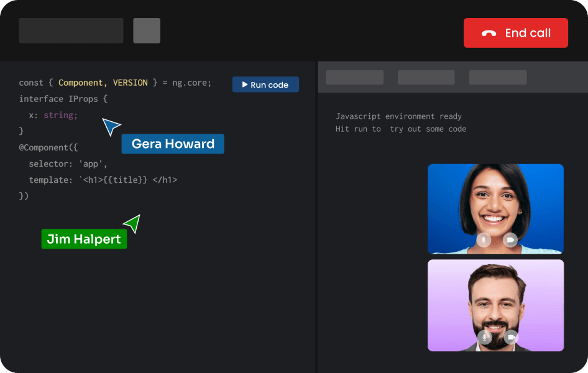Run the code with Run code button
The width and height of the screenshot is (588, 373).
tap(265, 85)
